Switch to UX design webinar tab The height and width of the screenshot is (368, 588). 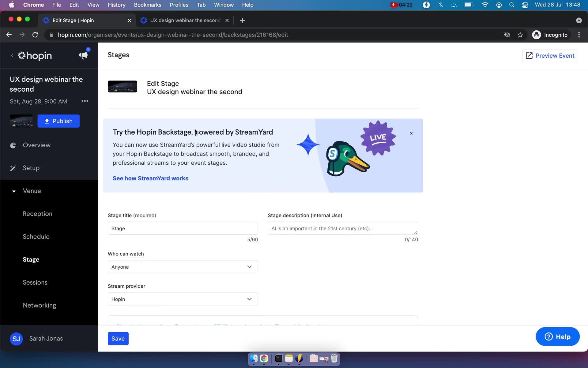click(185, 20)
